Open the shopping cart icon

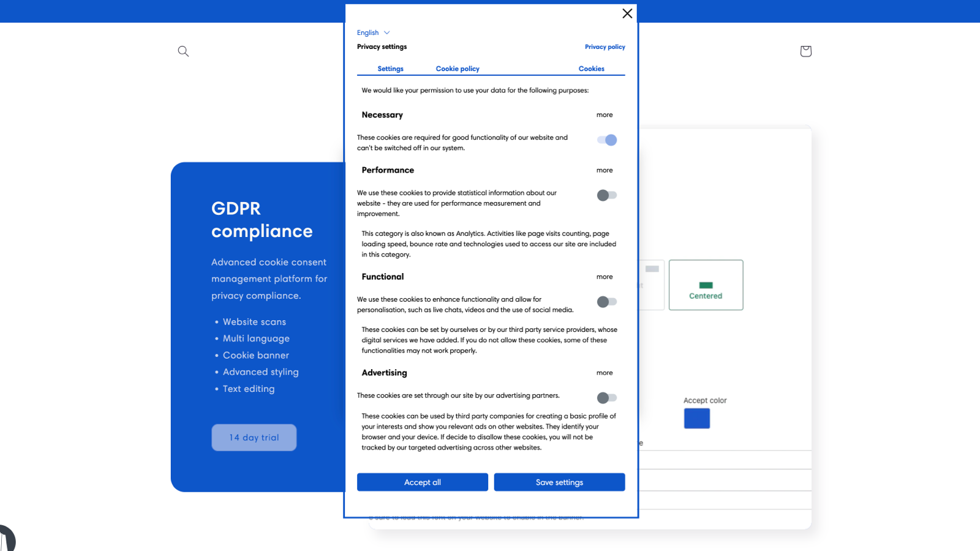click(x=805, y=51)
